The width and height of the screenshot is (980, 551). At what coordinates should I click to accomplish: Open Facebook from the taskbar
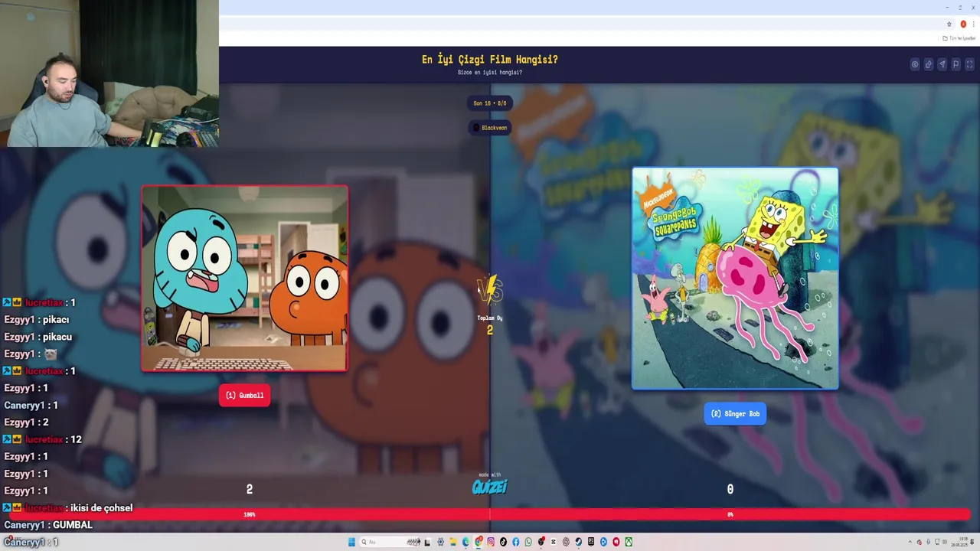(x=515, y=542)
